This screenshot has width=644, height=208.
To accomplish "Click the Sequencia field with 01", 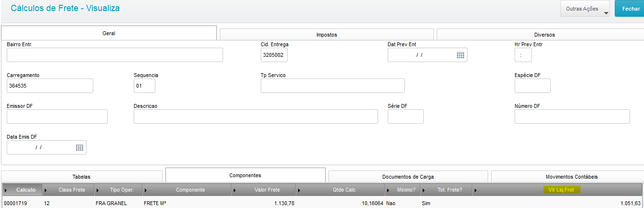I will 144,86.
